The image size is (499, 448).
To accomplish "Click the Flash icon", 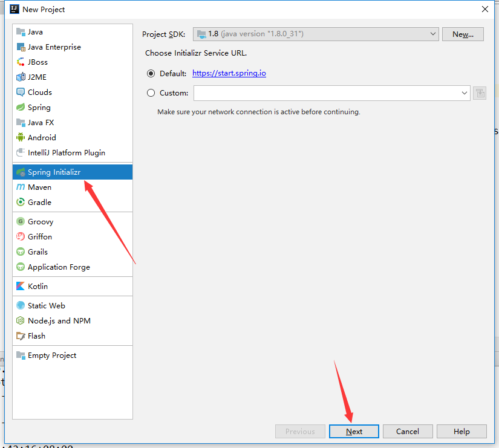I will tap(21, 336).
